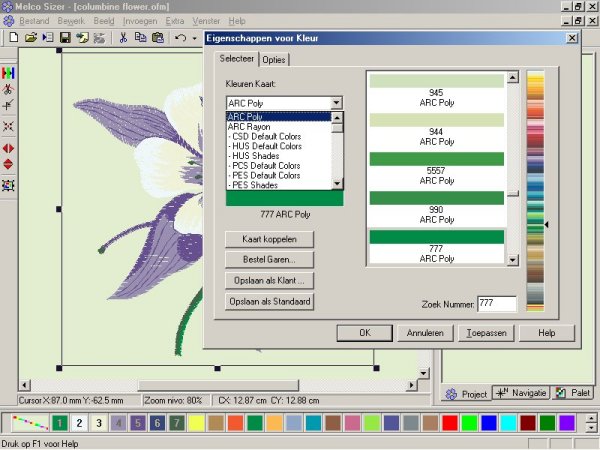Viewport: 600px width, 450px height.
Task: Toggle the Kleuren Kaart dropdown arrow
Action: tap(336, 103)
